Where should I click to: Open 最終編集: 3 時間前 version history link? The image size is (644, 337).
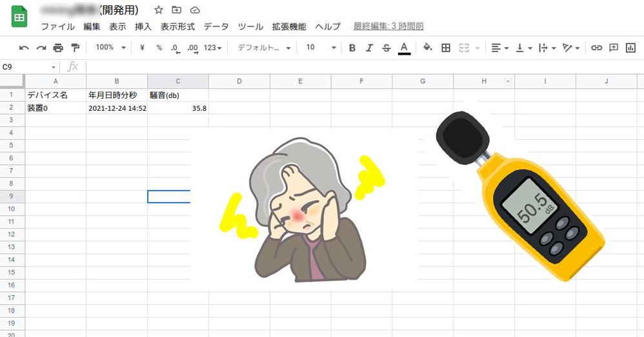pyautogui.click(x=388, y=26)
